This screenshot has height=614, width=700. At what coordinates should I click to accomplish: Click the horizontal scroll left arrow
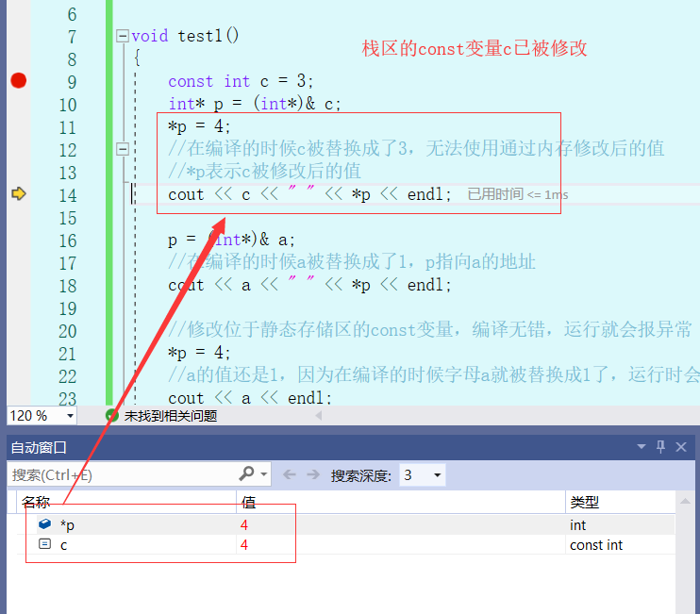pos(318,416)
